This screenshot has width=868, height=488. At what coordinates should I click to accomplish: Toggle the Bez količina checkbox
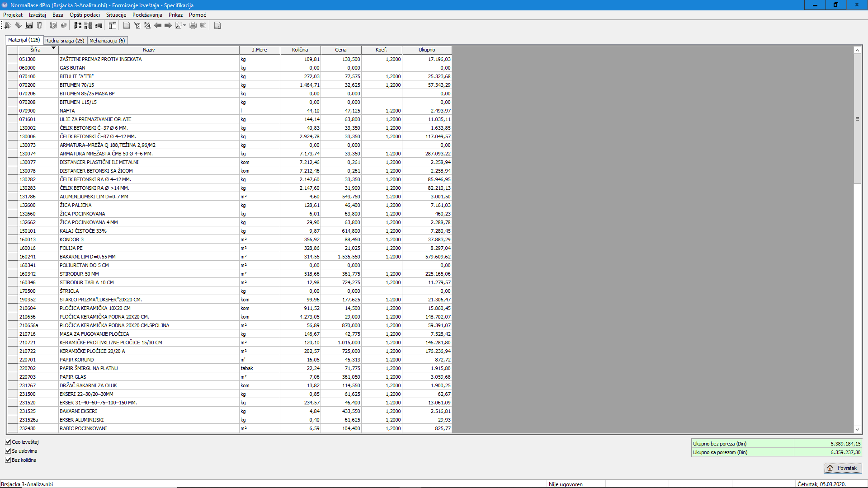click(x=8, y=460)
